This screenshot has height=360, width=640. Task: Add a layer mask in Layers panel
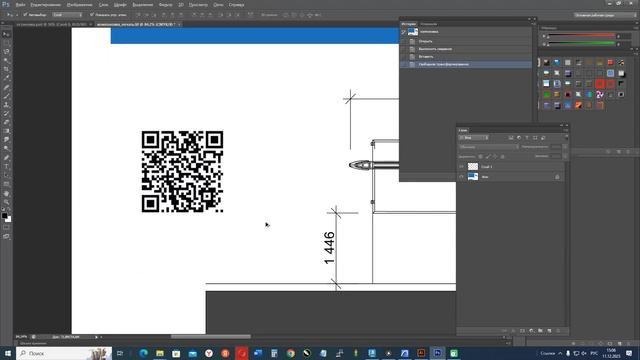(522, 331)
